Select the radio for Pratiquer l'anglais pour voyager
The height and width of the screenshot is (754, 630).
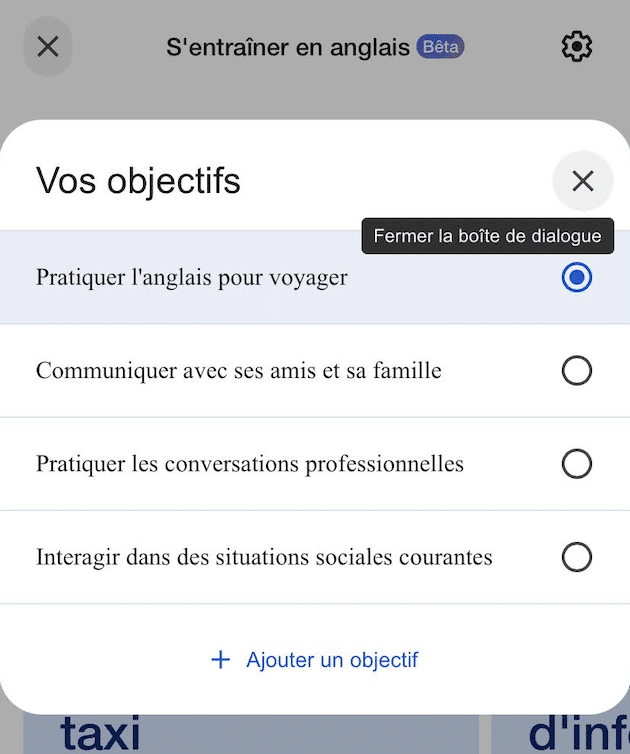[577, 278]
